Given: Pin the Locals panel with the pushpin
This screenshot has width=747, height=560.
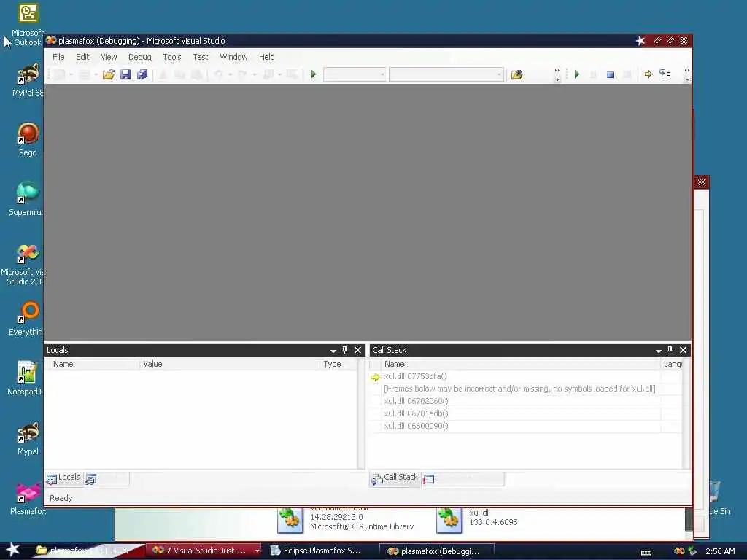Looking at the screenshot, I should (x=345, y=350).
